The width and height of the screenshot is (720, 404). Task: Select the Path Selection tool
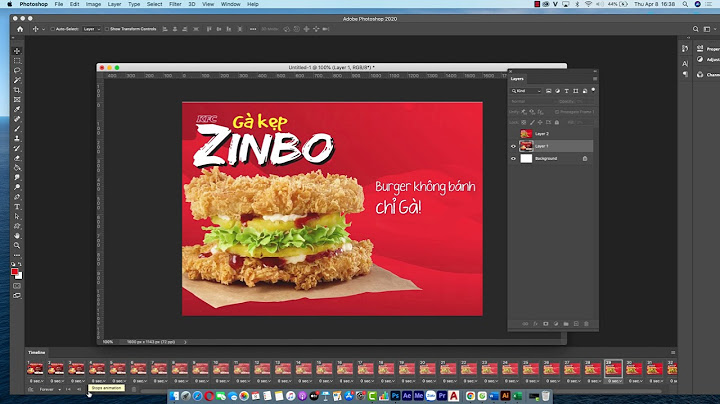[x=17, y=216]
